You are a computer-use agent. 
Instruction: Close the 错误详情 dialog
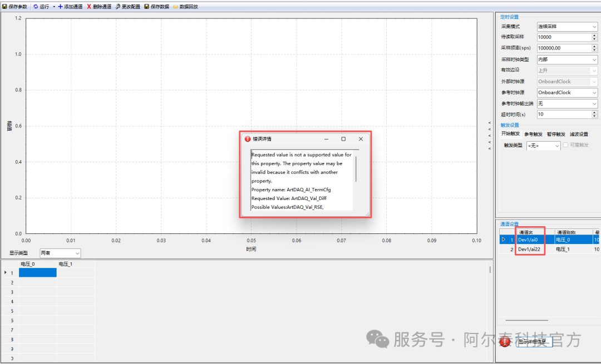[x=361, y=139]
